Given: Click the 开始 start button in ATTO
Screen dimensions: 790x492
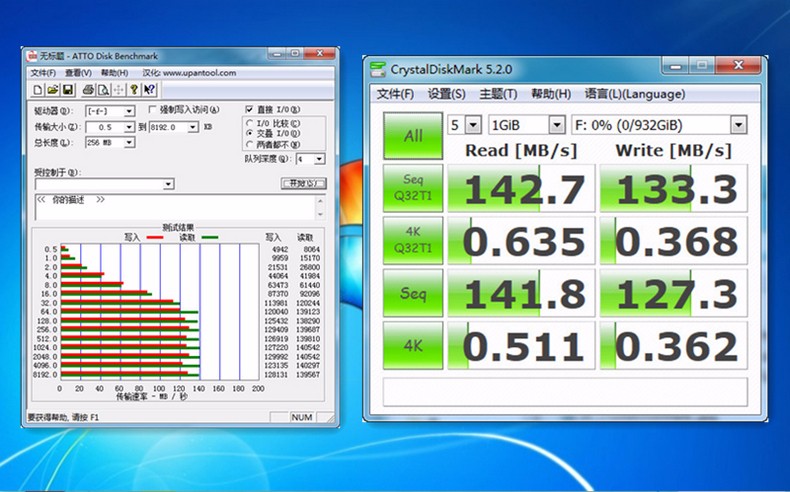Looking at the screenshot, I should point(303,183).
